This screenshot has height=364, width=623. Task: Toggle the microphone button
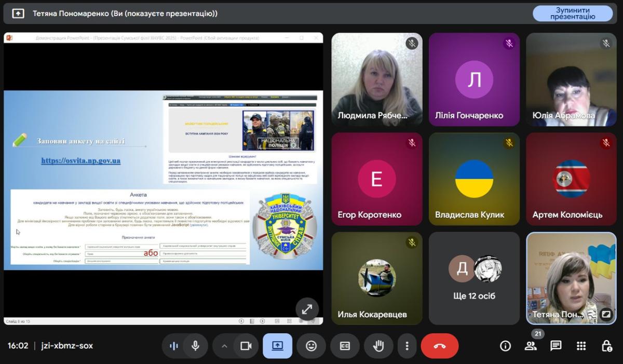pyautogui.click(x=196, y=346)
